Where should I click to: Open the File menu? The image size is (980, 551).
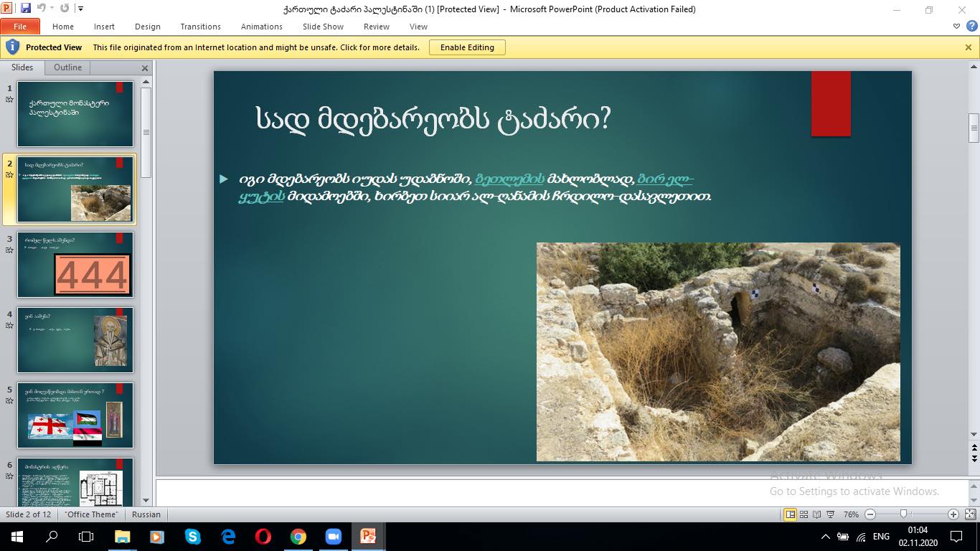click(19, 27)
